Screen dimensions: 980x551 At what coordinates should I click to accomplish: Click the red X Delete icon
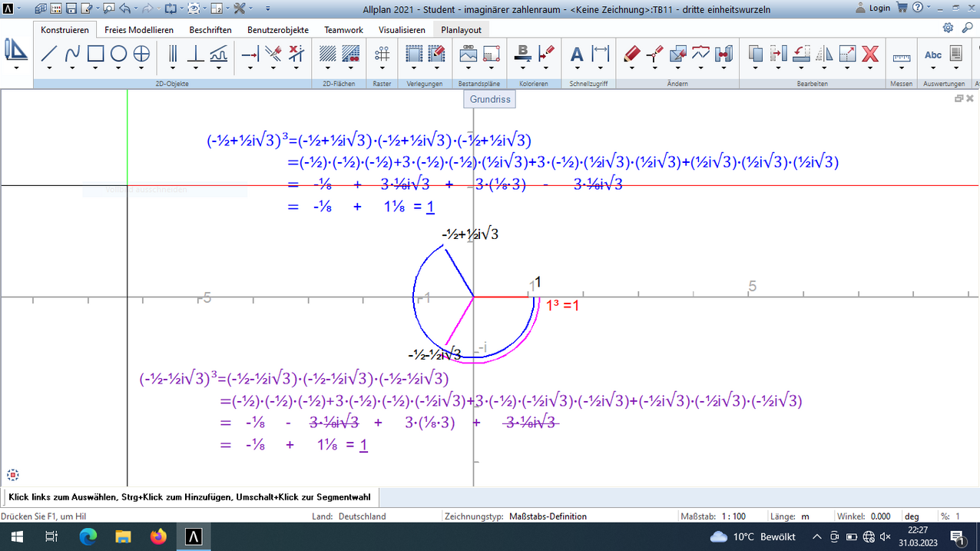pos(870,54)
